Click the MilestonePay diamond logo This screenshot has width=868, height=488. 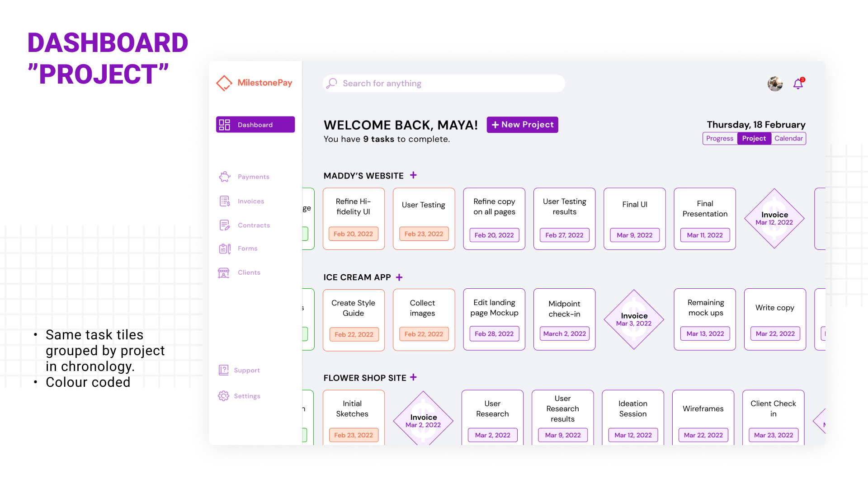coord(224,83)
